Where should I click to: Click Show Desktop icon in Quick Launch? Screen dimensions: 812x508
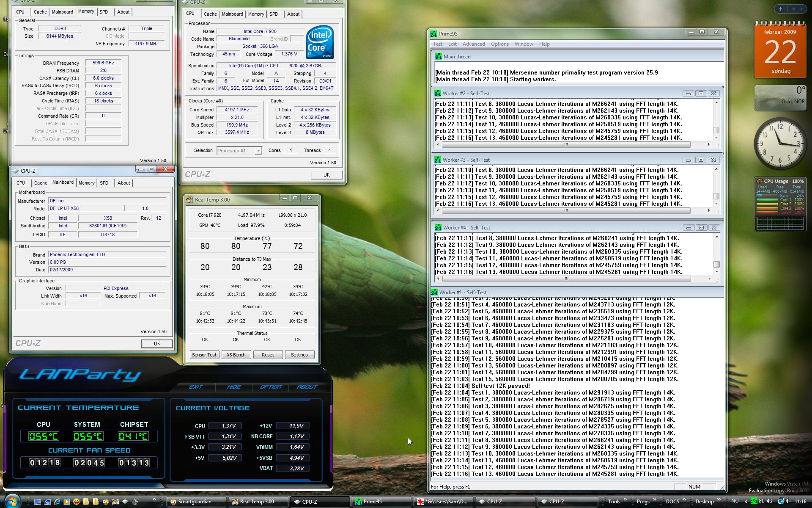[38, 502]
